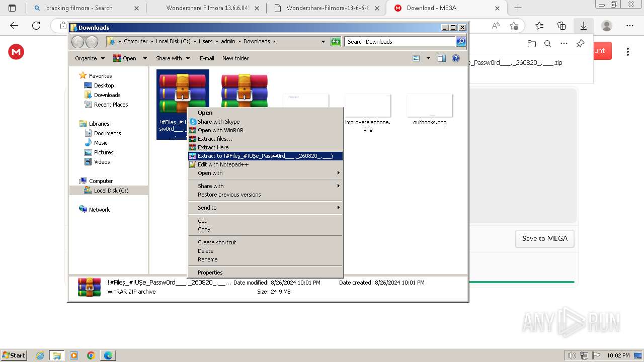Open browser settings ellipsis menu
The height and width of the screenshot is (362, 644).
[x=630, y=26]
